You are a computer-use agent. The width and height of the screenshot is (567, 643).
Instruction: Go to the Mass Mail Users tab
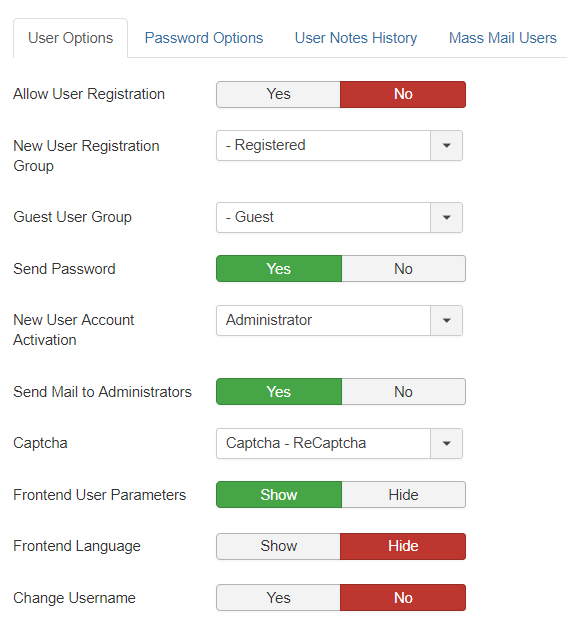click(x=503, y=38)
